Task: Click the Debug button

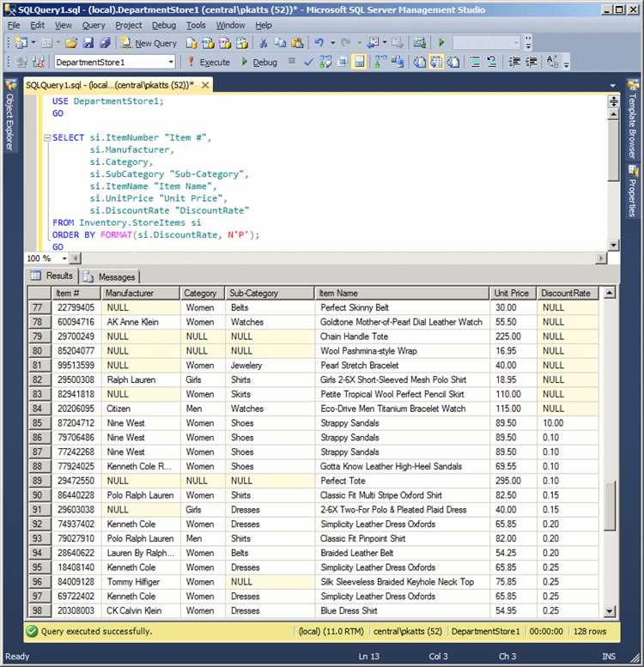Action: (x=259, y=62)
